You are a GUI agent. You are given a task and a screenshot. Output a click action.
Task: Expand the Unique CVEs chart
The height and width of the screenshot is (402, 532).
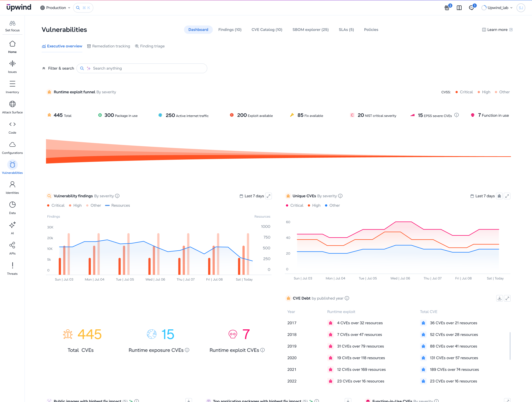point(507,196)
